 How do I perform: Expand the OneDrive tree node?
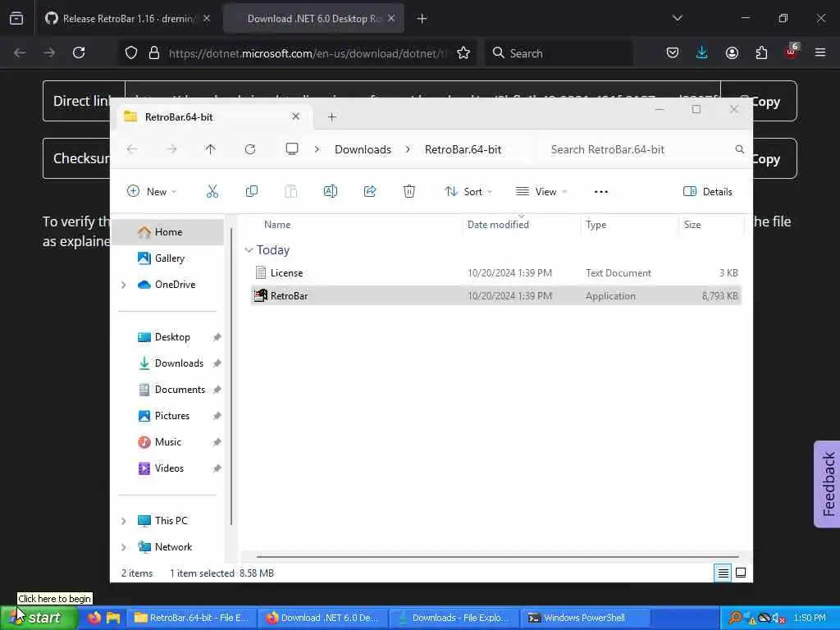click(x=124, y=285)
